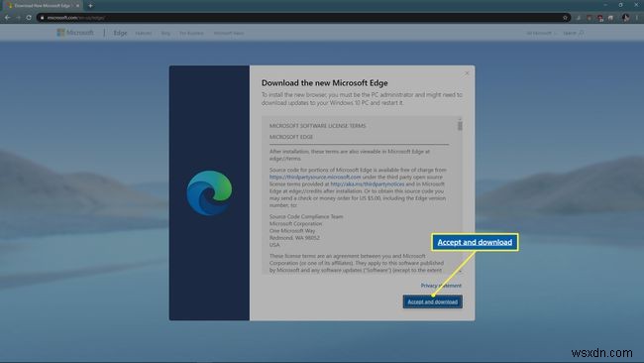Click the address bar showing microsoft.com
This screenshot has width=644, height=363.
302,18
